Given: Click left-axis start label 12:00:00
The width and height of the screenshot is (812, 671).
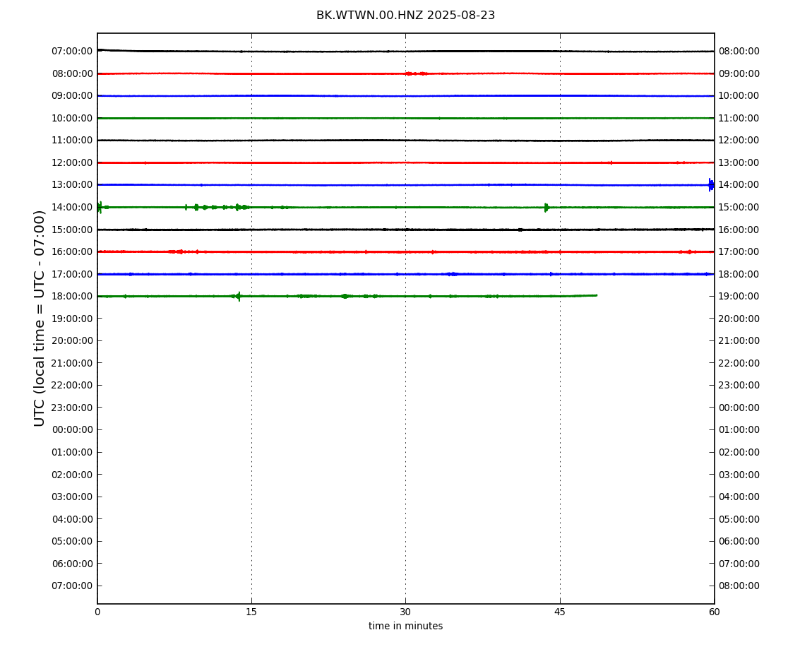Looking at the screenshot, I should coord(73,162).
